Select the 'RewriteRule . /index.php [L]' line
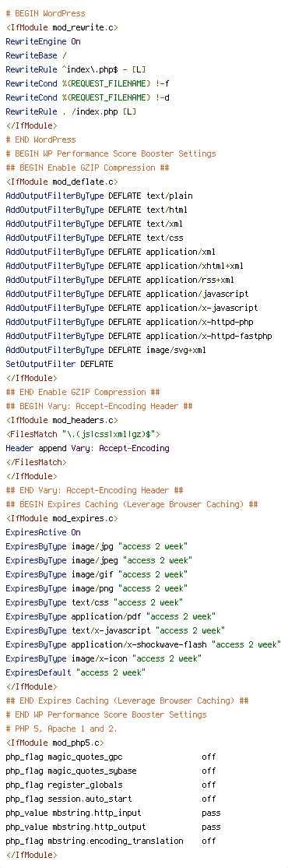Image resolution: width=288 pixels, height=868 pixels. (x=71, y=111)
